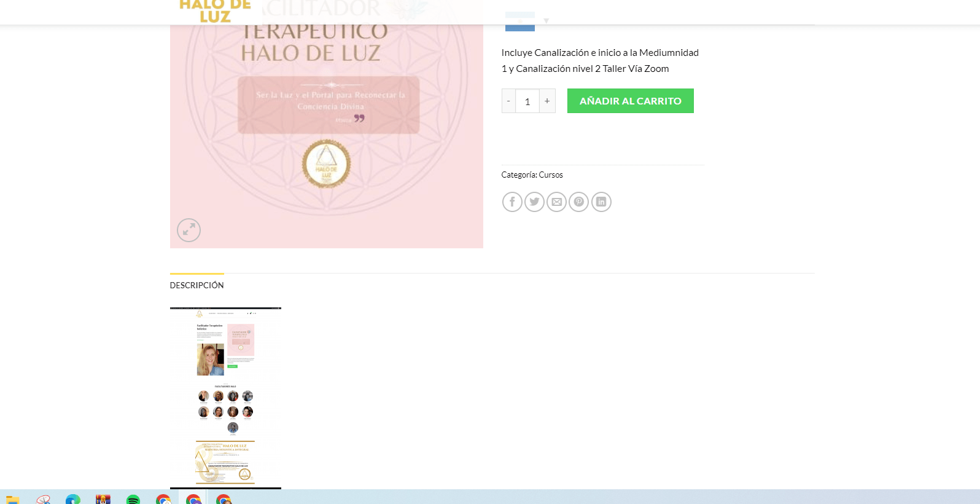Click the Halo de Luz logo

pos(215,11)
